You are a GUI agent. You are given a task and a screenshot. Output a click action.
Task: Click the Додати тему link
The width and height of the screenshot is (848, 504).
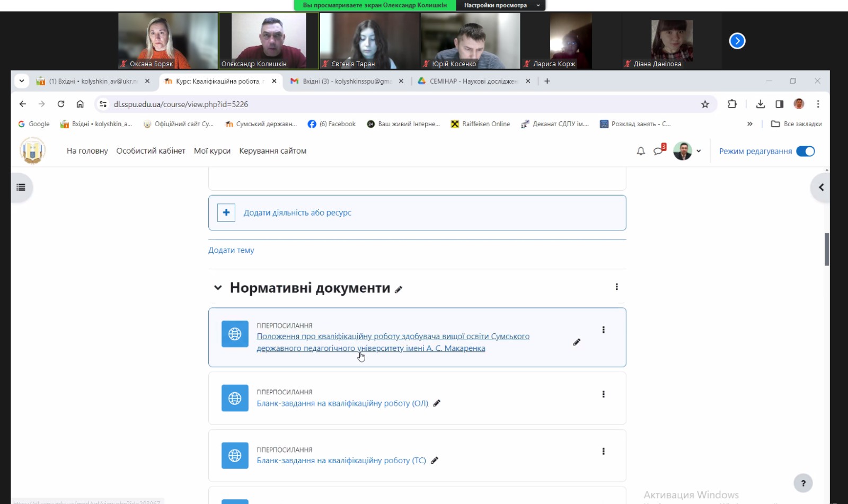[x=231, y=250]
